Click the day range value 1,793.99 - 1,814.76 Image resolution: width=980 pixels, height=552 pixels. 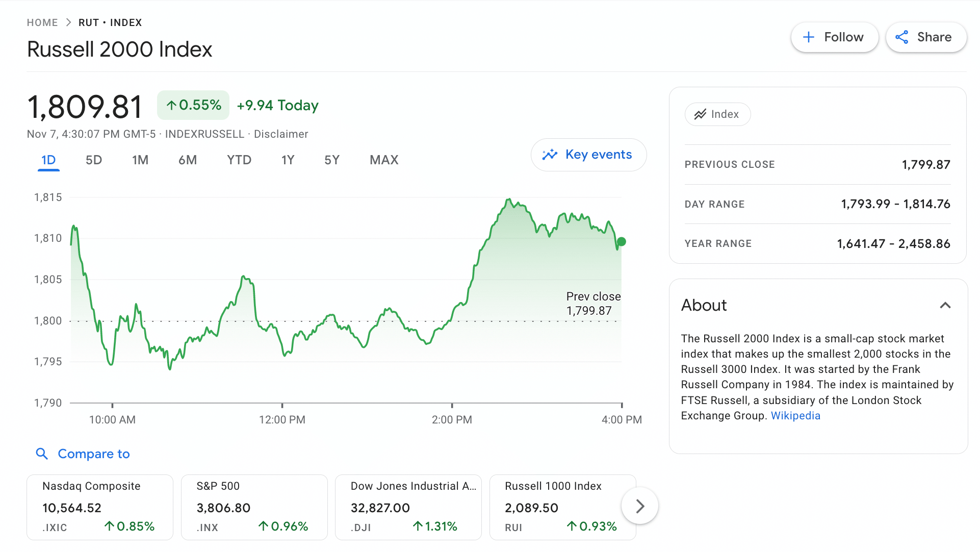pos(895,204)
